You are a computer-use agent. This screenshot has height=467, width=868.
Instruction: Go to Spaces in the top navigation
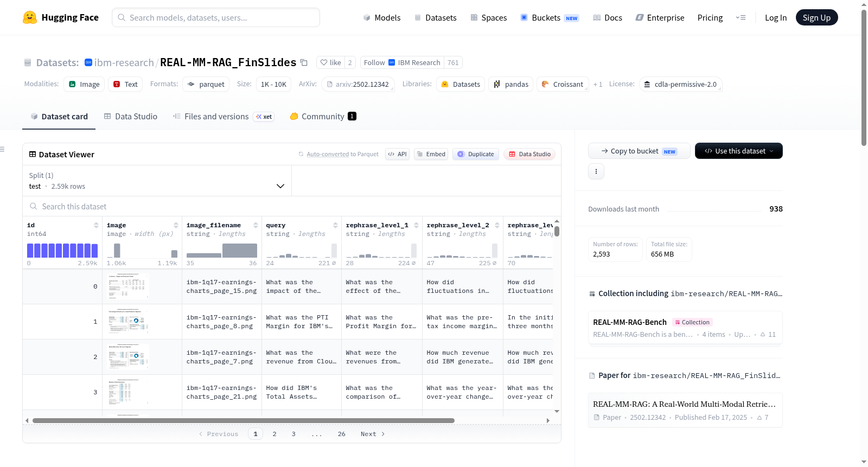click(x=489, y=17)
